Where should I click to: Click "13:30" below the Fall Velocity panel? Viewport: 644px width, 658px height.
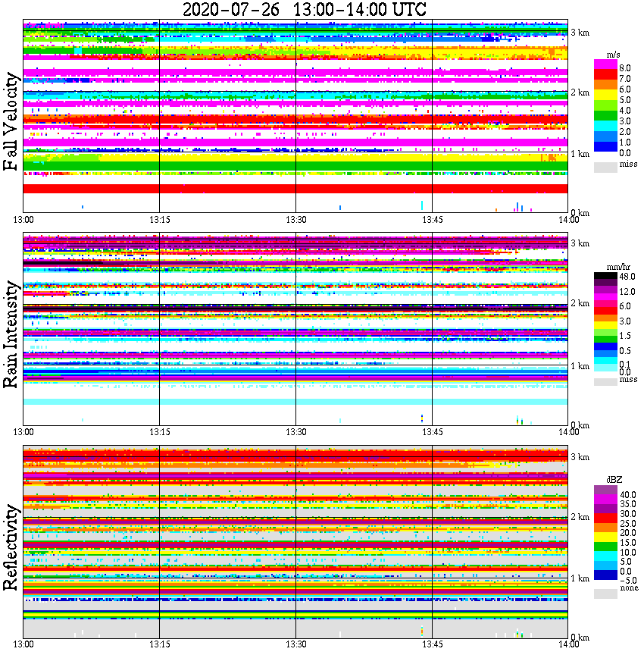295,220
